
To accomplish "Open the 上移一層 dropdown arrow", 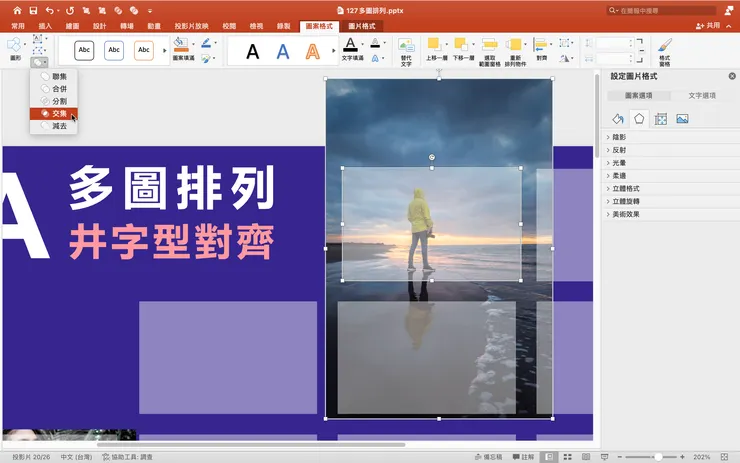I will (x=446, y=44).
